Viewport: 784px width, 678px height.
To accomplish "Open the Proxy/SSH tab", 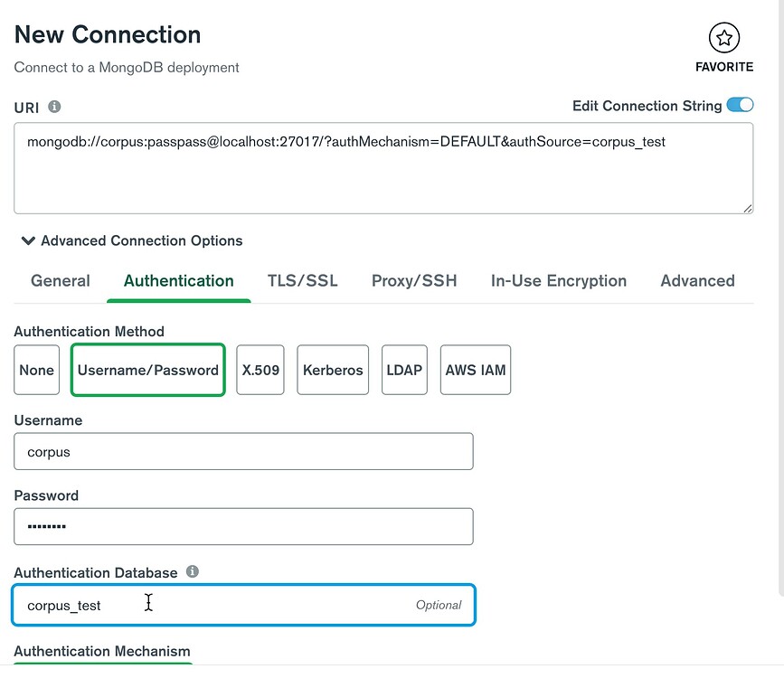I will (x=414, y=281).
